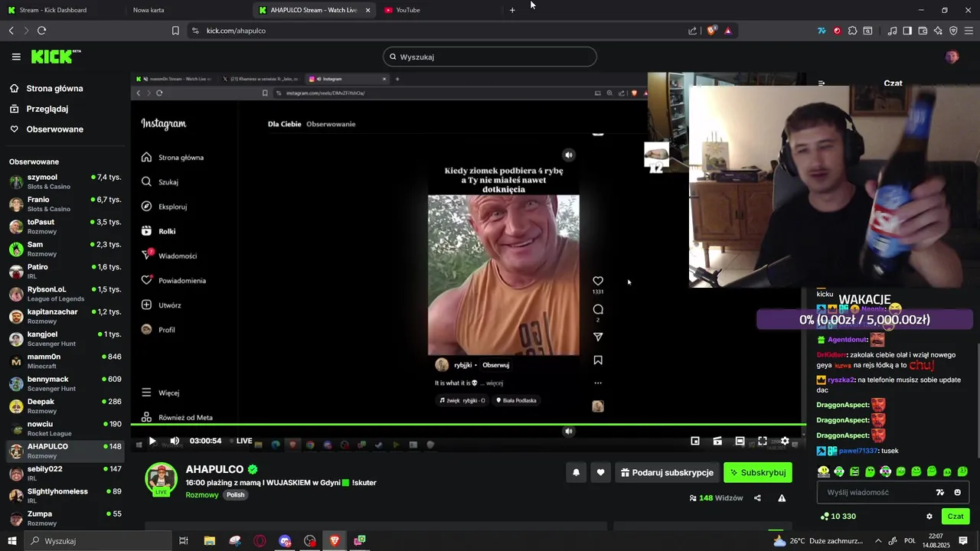
Task: Open Brave Wallet icon in toolbar
Action: click(x=923, y=31)
